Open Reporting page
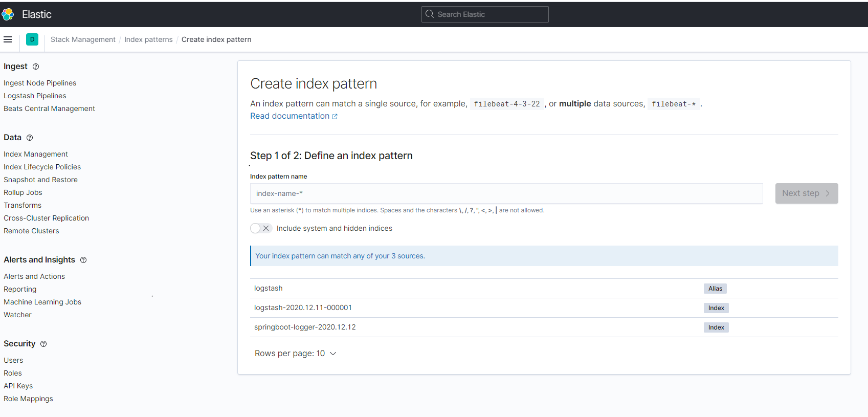Screen dimensions: 868x417 (20, 289)
